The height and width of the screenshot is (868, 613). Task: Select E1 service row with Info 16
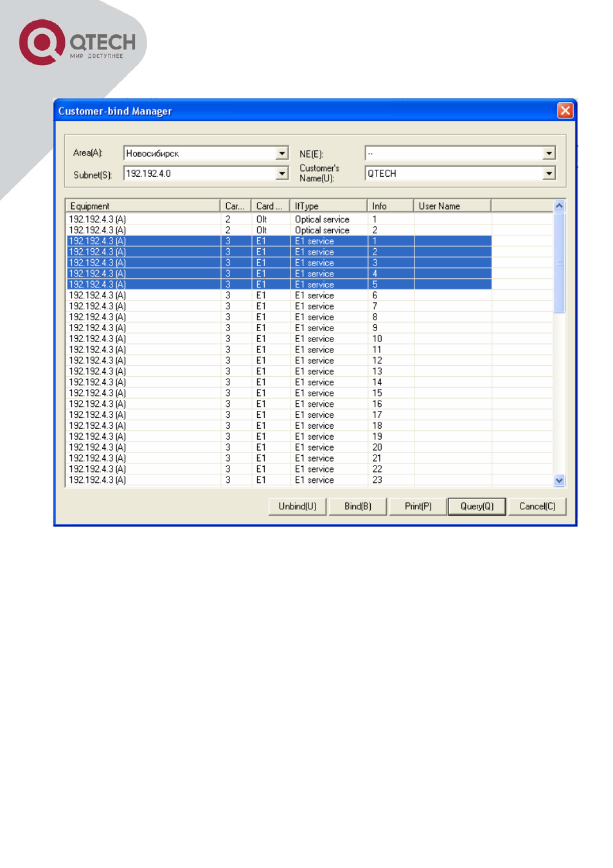click(279, 404)
